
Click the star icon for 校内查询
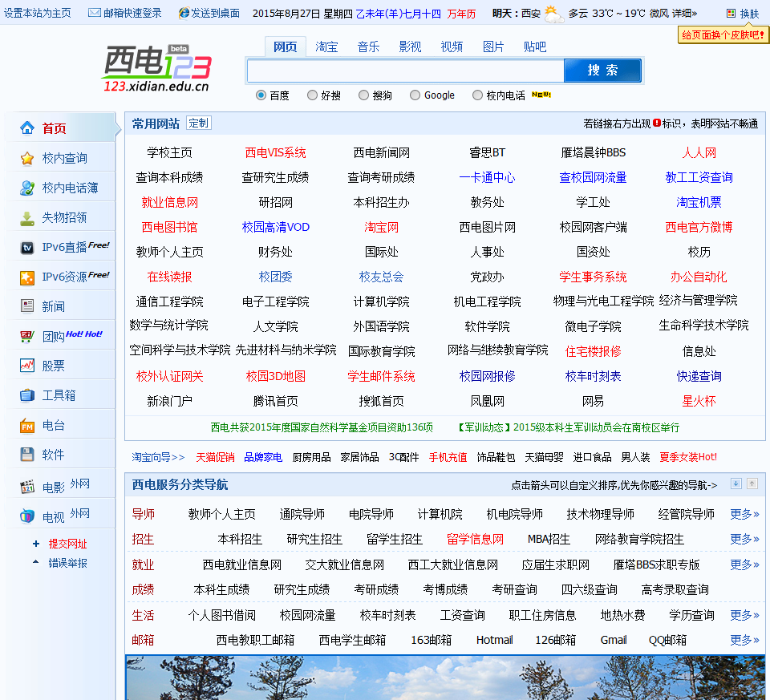27,159
